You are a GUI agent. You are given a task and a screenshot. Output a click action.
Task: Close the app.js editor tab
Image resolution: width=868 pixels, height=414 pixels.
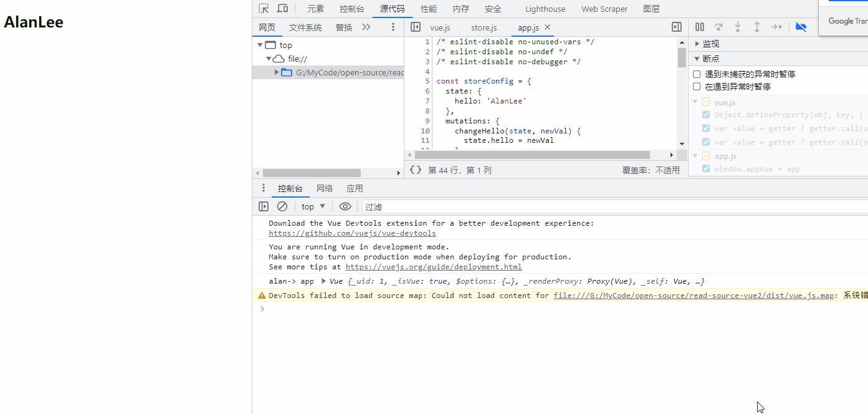click(x=548, y=27)
